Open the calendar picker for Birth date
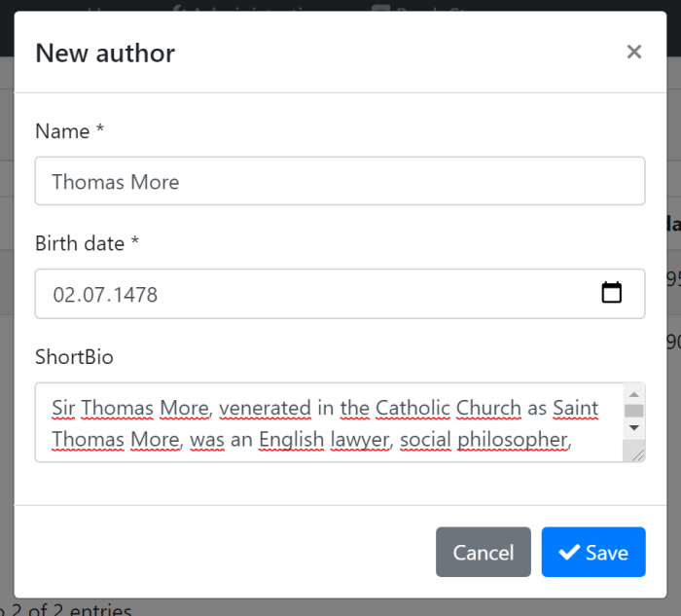The width and height of the screenshot is (681, 616). pyautogui.click(x=611, y=293)
